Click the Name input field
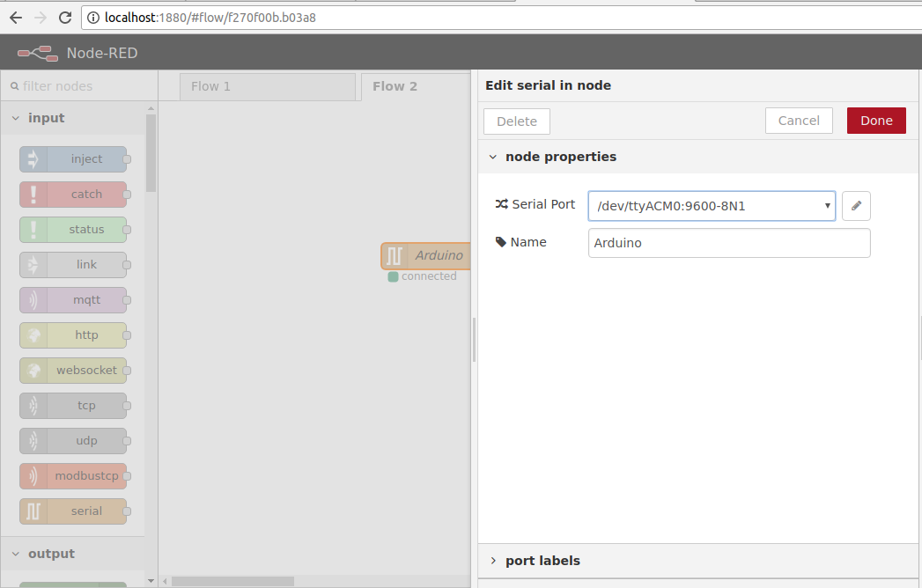The height and width of the screenshot is (588, 922). (x=729, y=243)
